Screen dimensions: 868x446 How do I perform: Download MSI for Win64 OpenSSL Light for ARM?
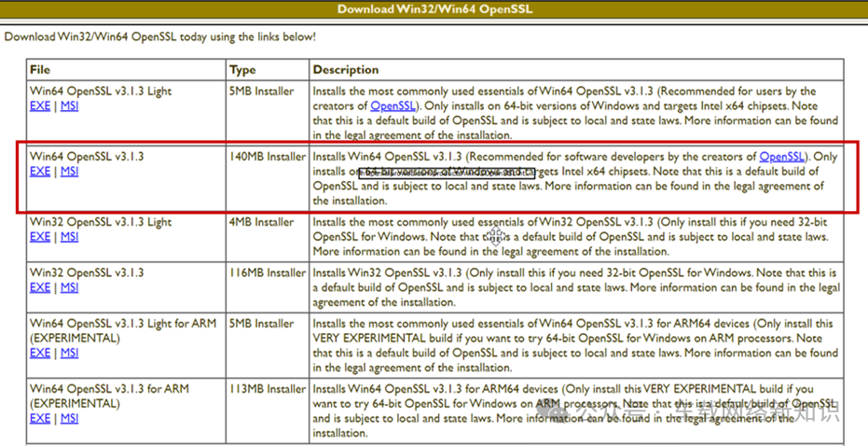tap(69, 353)
